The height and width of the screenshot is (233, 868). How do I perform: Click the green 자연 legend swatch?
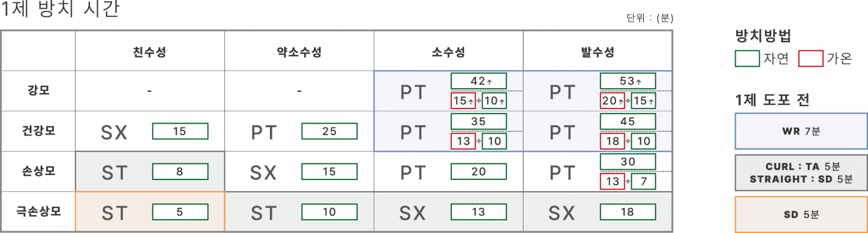tap(747, 59)
